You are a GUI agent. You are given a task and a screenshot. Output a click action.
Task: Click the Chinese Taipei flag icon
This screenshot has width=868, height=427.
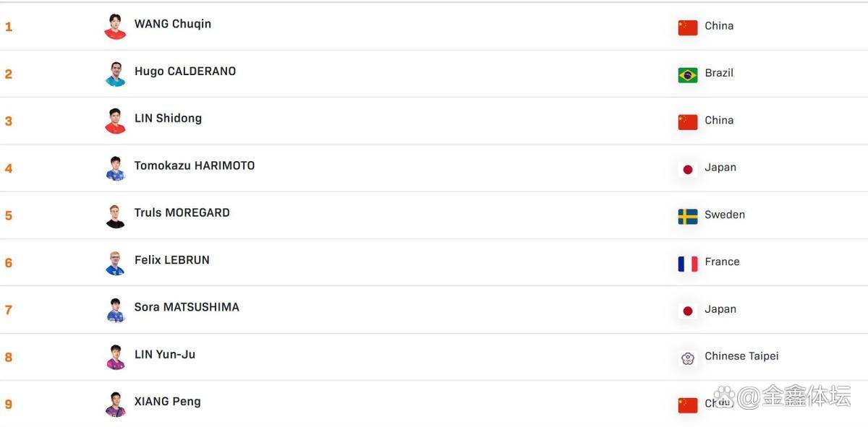tap(688, 358)
